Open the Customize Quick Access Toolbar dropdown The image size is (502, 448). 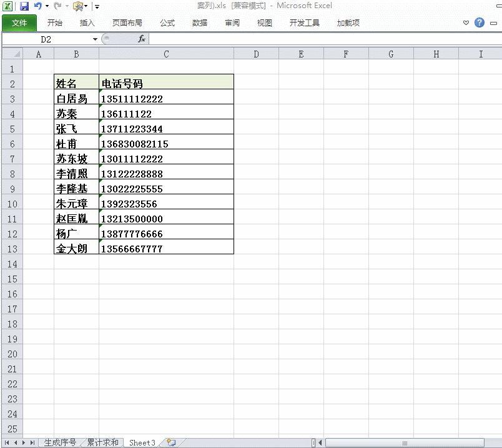(97, 6)
